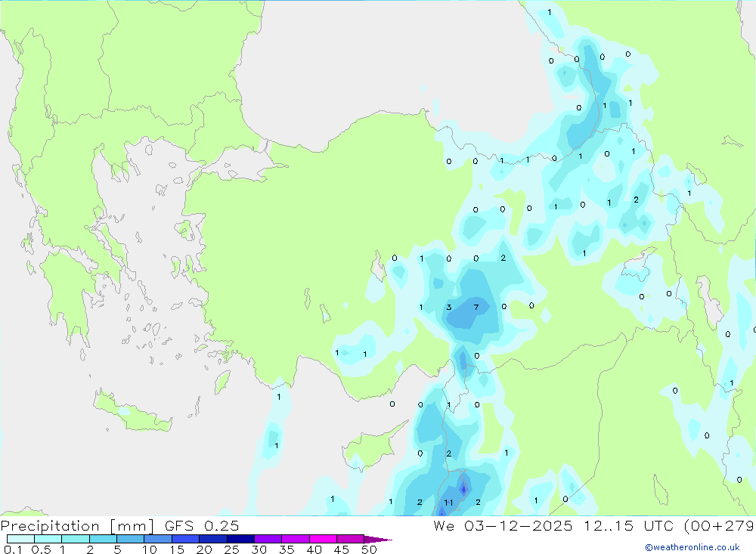
Task: Click the "0.1" legend scale label
Action: click(x=13, y=549)
